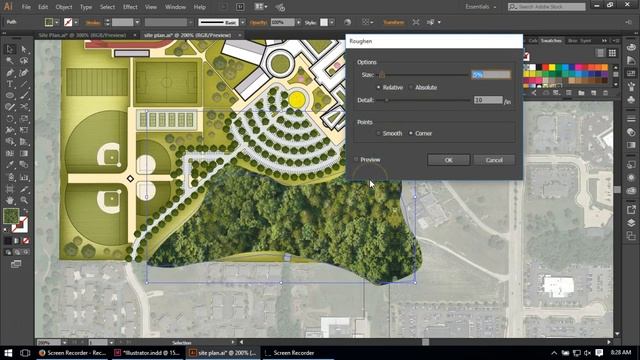Open the Essentials workspace switcher
The height and width of the screenshot is (360, 640).
point(481,7)
